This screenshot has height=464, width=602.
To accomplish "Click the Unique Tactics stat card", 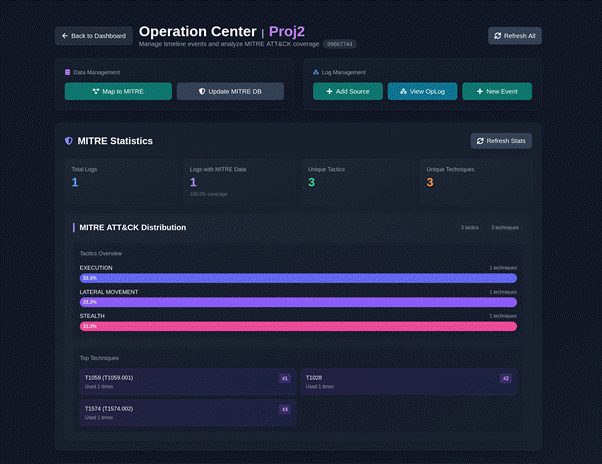I will pos(359,181).
